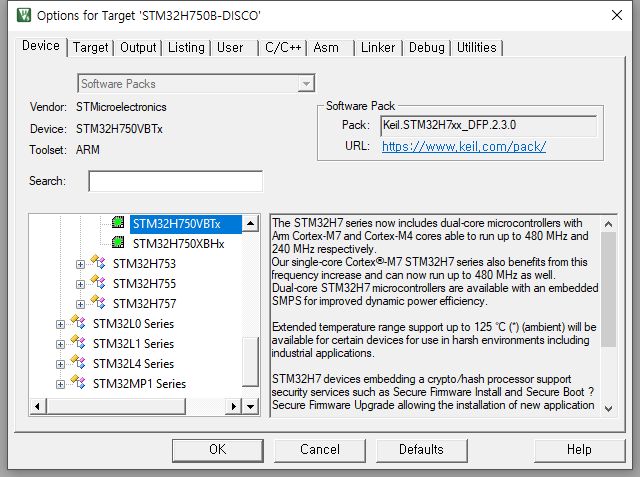Select the STM32H757 tree item
This screenshot has height=477, width=640.
point(144,304)
